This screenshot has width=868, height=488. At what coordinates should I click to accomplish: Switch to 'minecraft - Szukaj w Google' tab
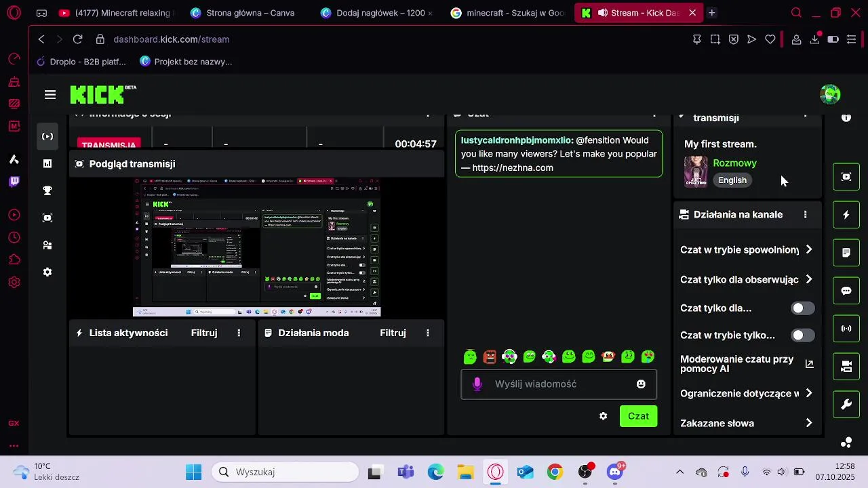pyautogui.click(x=507, y=13)
